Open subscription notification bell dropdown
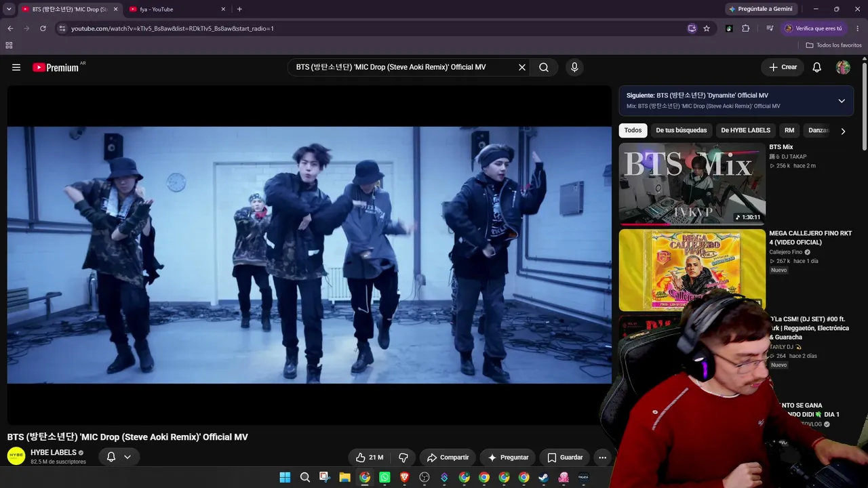The width and height of the screenshot is (868, 488). tap(119, 457)
